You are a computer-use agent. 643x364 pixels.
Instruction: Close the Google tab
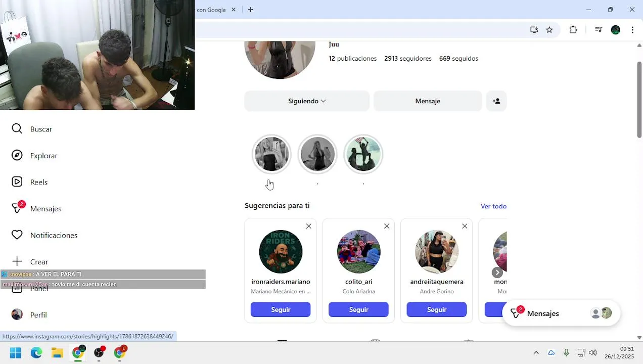point(234,10)
